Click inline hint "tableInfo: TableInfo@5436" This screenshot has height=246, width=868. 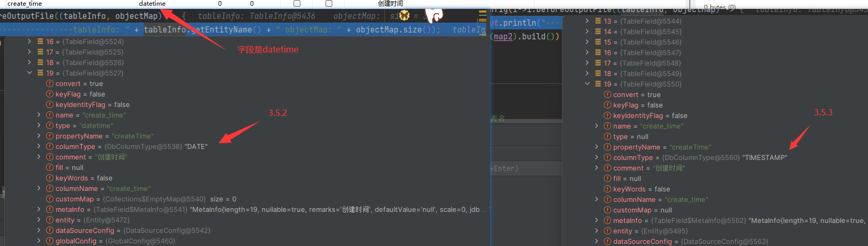[256, 16]
